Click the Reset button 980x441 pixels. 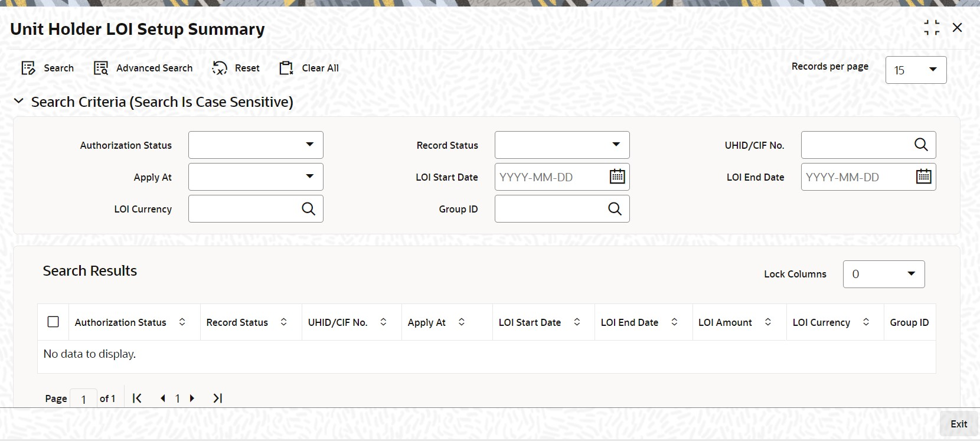[x=236, y=68]
